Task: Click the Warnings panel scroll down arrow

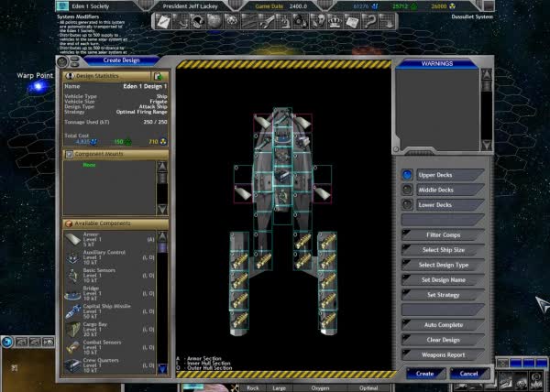Action: click(487, 145)
